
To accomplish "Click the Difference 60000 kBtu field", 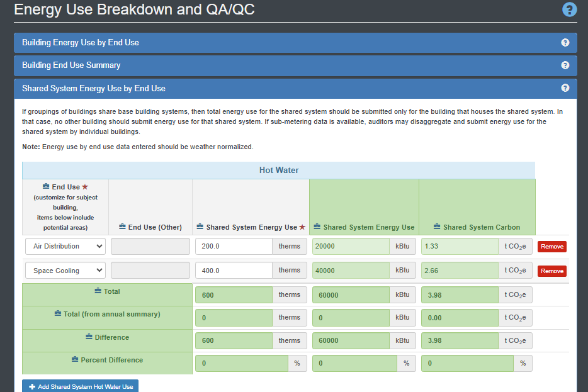I will click(x=351, y=340).
